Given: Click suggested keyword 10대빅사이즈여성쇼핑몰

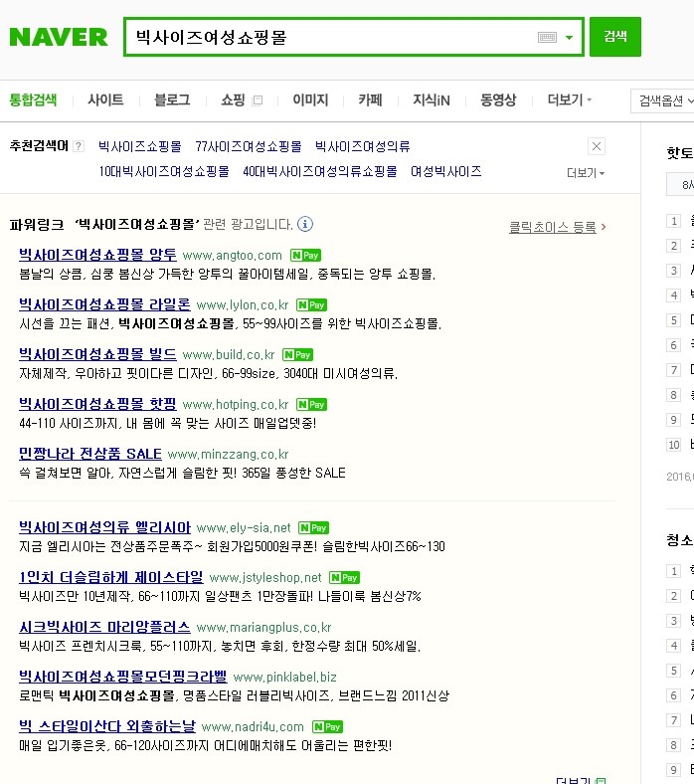Looking at the screenshot, I should (164, 171).
